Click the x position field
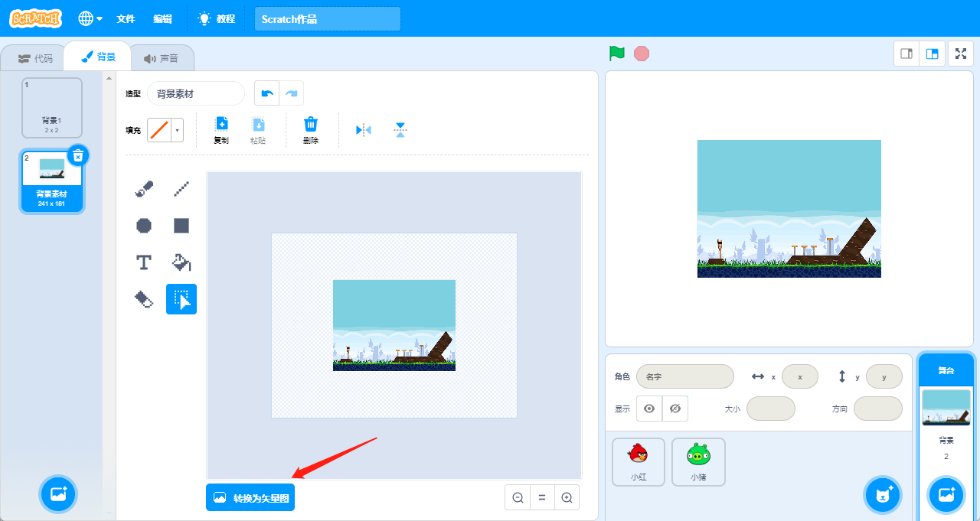Viewport: 980px width, 521px height. tap(800, 376)
